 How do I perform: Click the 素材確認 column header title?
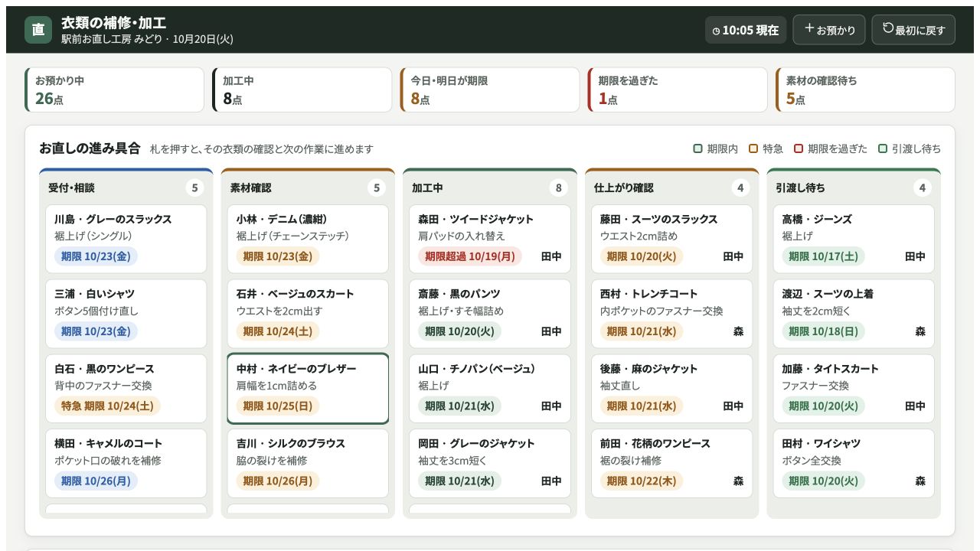click(250, 187)
